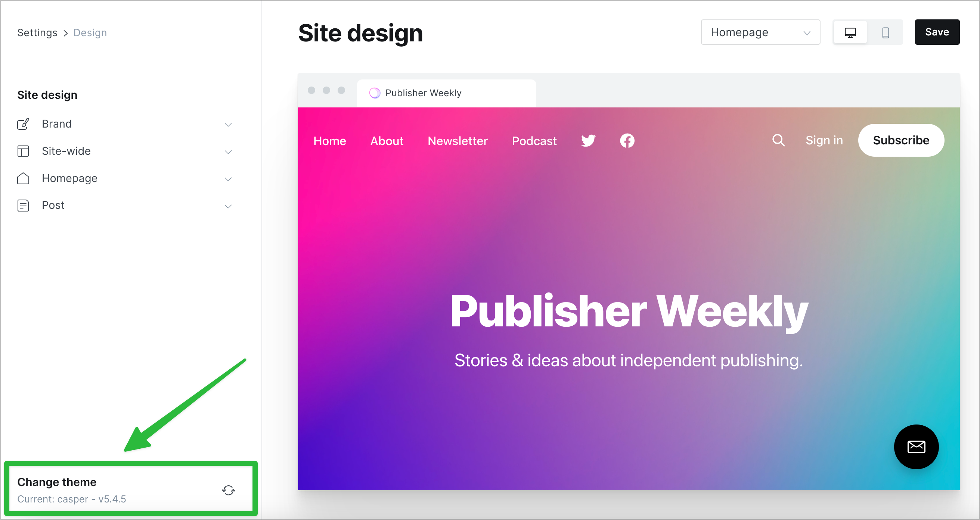Click the search magnifier icon in preview

pyautogui.click(x=779, y=140)
